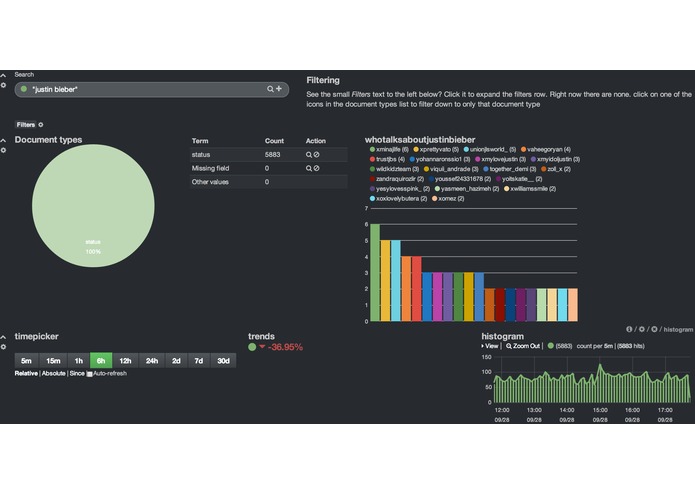
Task: Click xmylovejustin legend entry
Action: (x=500, y=159)
